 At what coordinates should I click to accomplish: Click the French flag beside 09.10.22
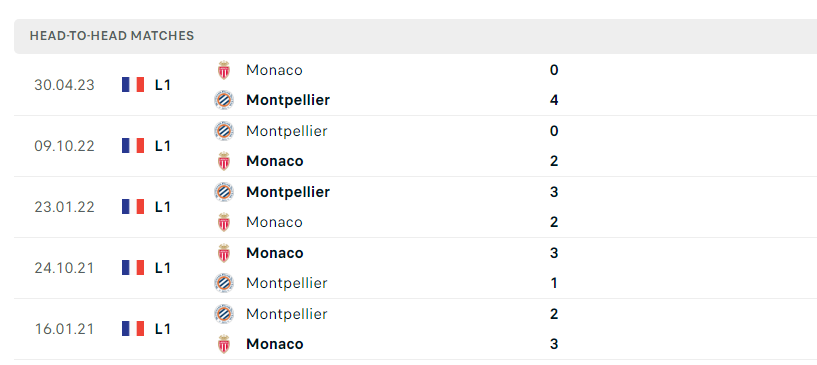[x=133, y=145]
